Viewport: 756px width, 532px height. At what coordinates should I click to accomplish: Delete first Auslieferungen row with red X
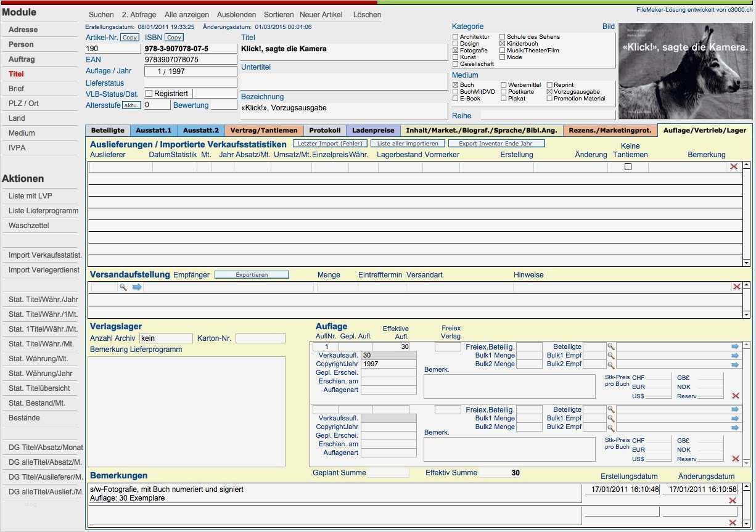click(733, 166)
